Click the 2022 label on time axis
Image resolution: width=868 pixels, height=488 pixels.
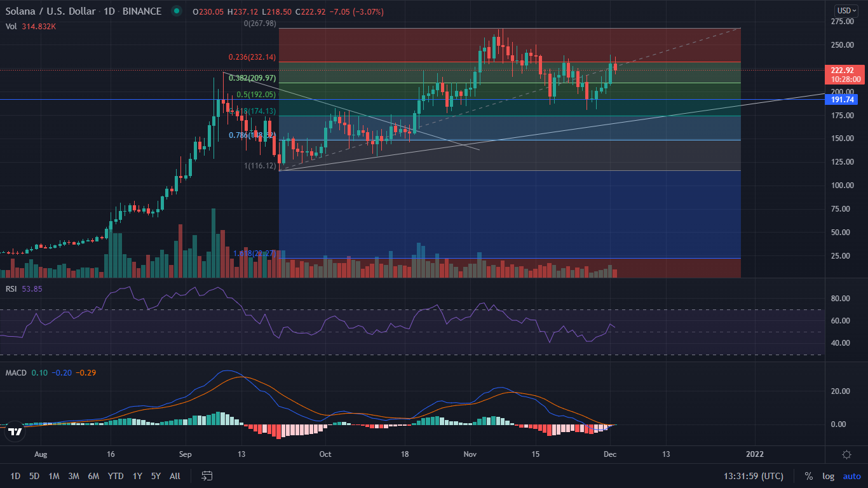click(755, 454)
